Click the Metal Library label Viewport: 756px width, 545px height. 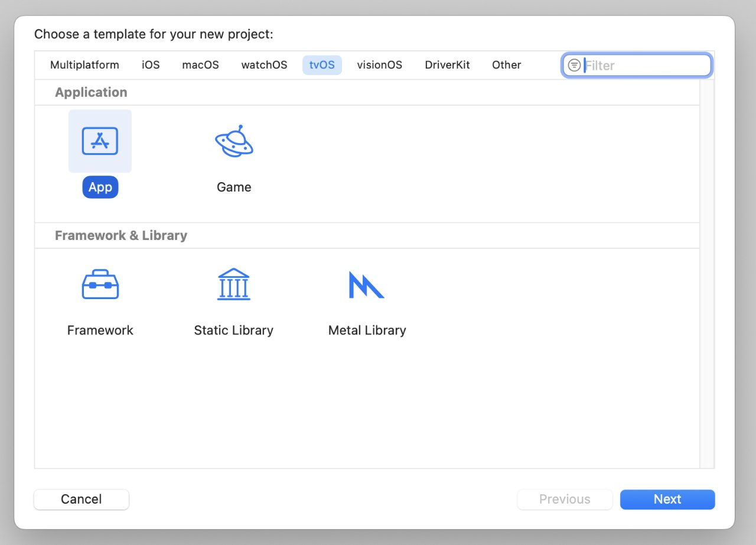[x=367, y=330]
